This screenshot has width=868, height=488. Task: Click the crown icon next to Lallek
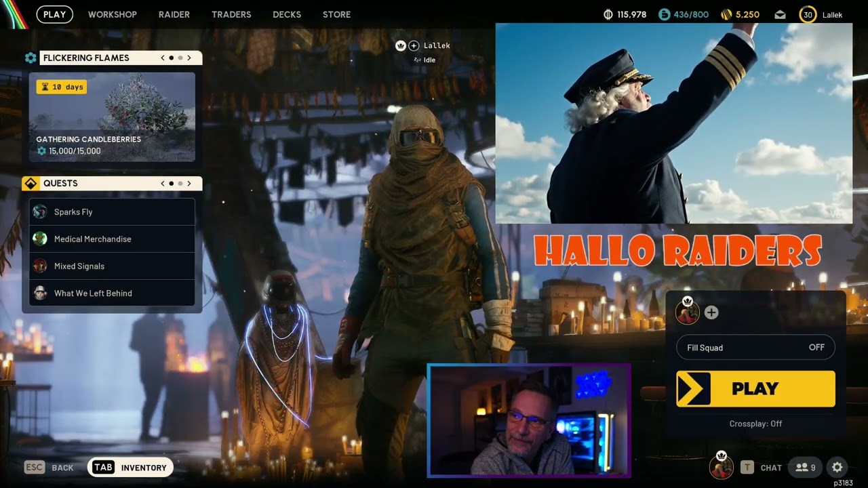pyautogui.click(x=400, y=45)
